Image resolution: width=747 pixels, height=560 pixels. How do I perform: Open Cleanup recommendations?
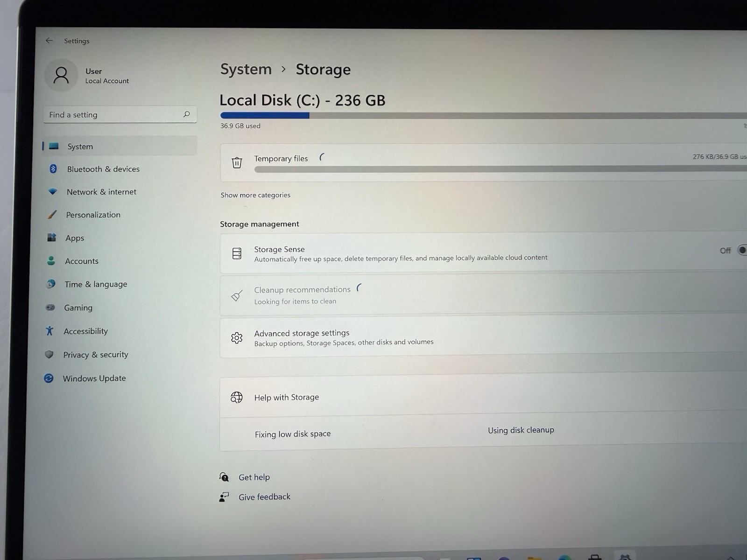coord(483,294)
